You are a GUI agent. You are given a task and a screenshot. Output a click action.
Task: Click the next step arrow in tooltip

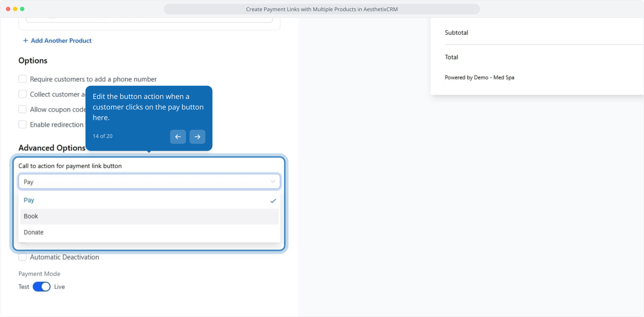[197, 137]
